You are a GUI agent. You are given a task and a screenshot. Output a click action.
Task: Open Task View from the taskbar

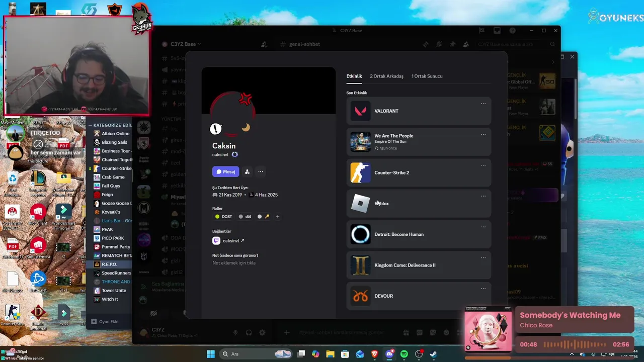(x=301, y=354)
